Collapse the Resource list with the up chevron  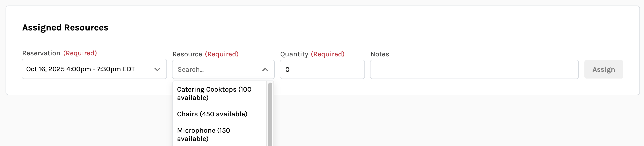(x=265, y=69)
